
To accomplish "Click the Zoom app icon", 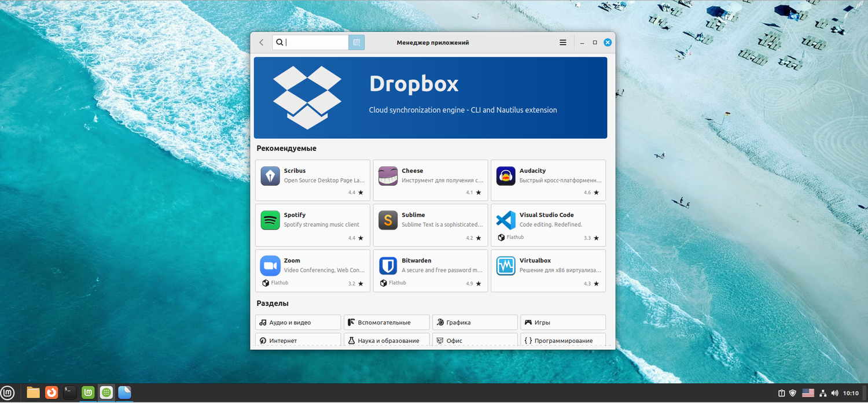I will pyautogui.click(x=270, y=265).
